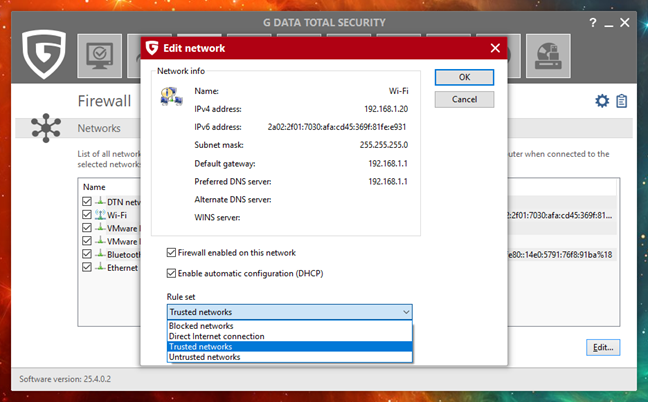Uncheck the first VMware network checkbox
The image size is (648, 402).
point(87,228)
